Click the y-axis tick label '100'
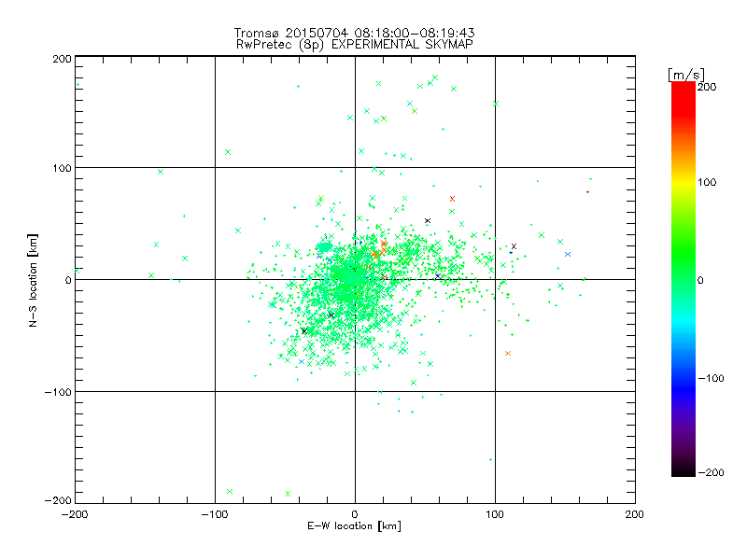The image size is (747, 560). click(x=62, y=168)
